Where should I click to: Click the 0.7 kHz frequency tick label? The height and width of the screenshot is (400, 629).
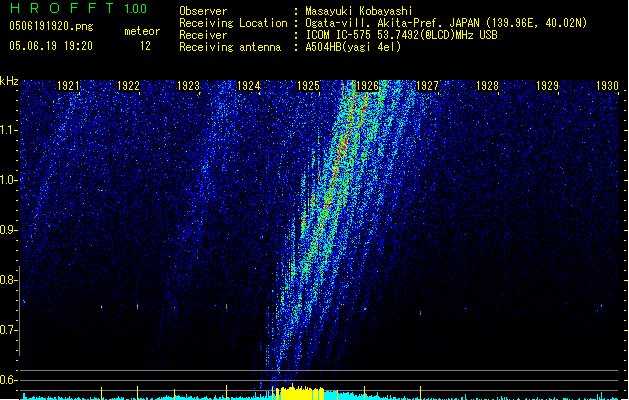(8, 330)
